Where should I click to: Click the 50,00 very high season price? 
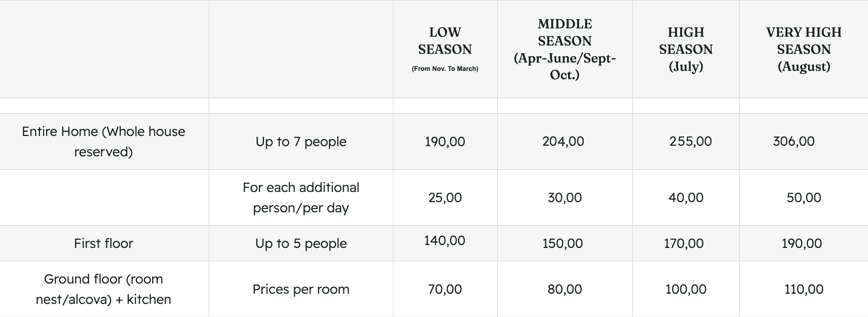pos(803,197)
